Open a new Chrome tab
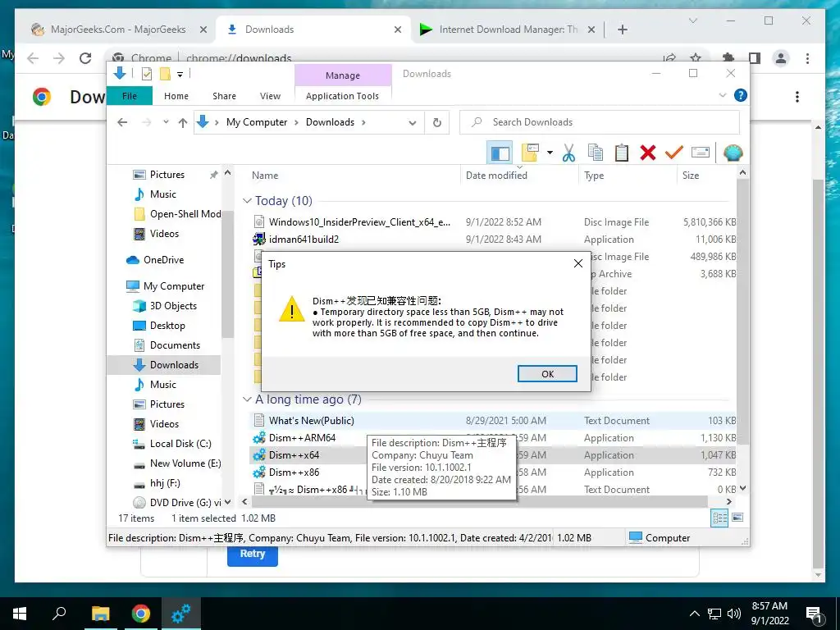840x630 pixels. [623, 30]
